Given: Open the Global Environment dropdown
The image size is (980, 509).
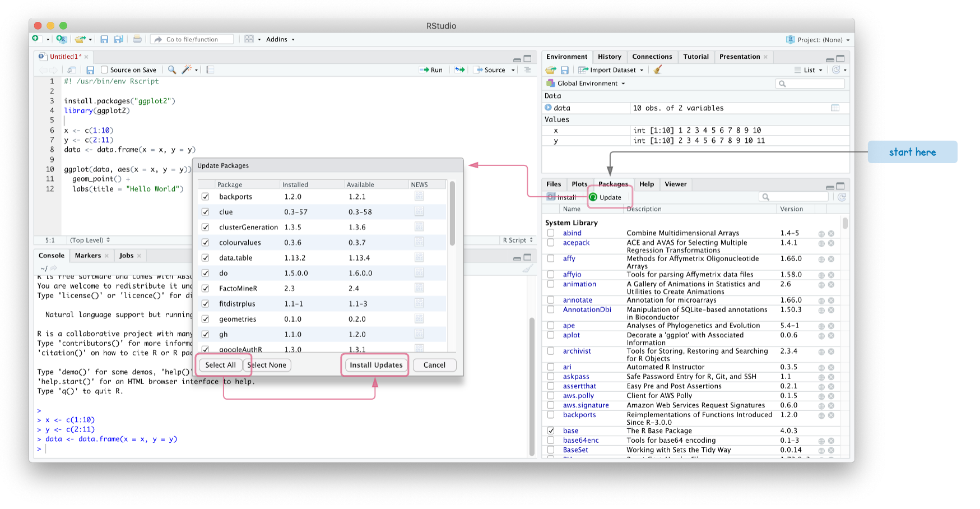Looking at the screenshot, I should pos(584,83).
